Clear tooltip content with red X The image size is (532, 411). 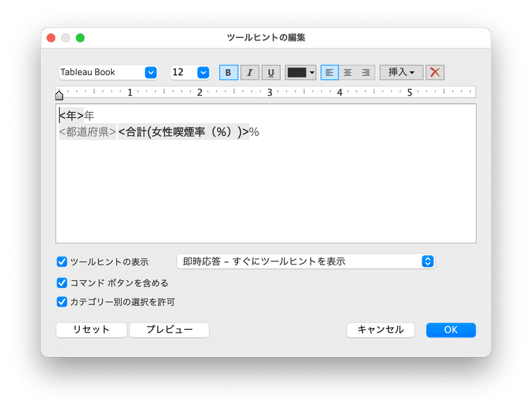click(435, 72)
